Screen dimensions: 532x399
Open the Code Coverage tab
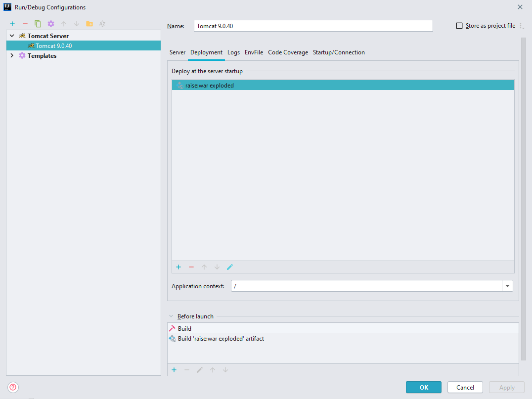pos(288,52)
